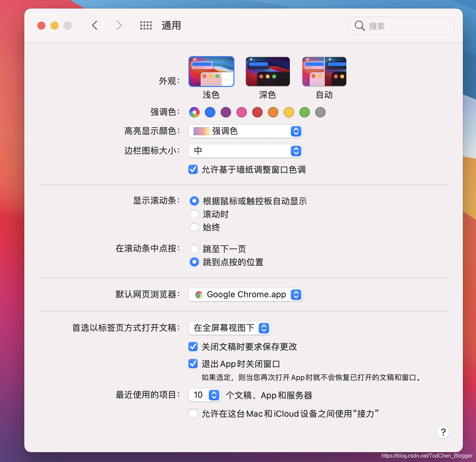Uncheck 允许基于墙纸调整窗口色调

[193, 170]
